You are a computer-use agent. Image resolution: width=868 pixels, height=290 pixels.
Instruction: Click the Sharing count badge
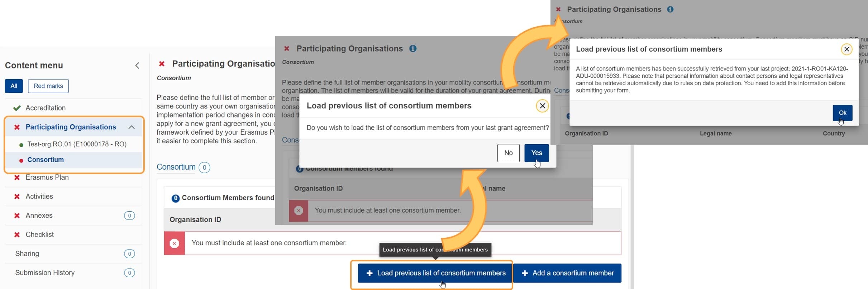click(129, 254)
